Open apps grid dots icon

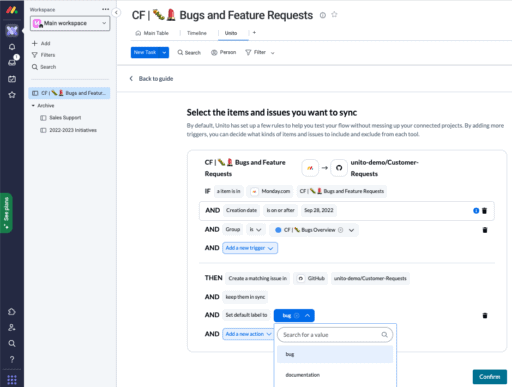(x=12, y=380)
